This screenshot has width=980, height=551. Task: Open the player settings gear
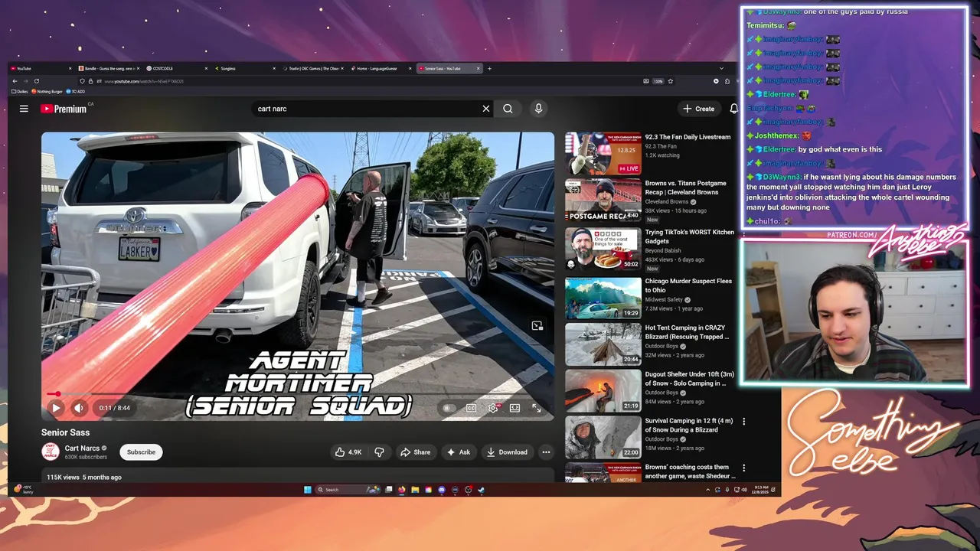pyautogui.click(x=493, y=408)
